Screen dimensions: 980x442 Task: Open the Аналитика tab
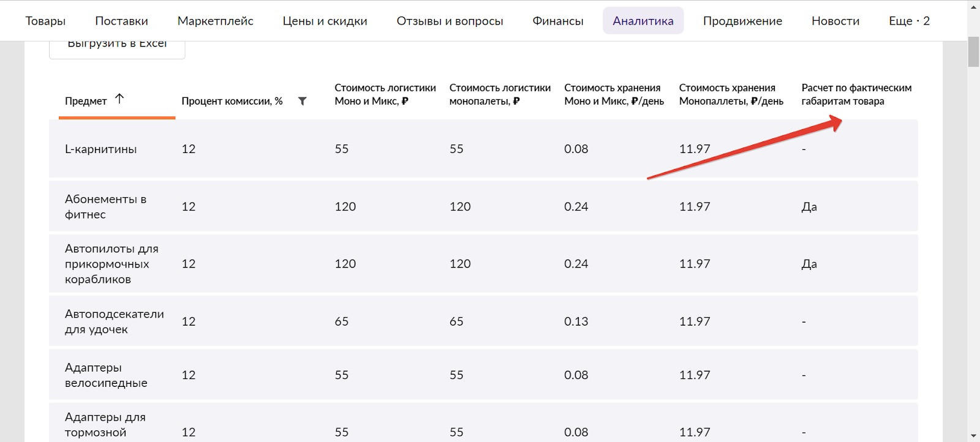[x=643, y=21]
